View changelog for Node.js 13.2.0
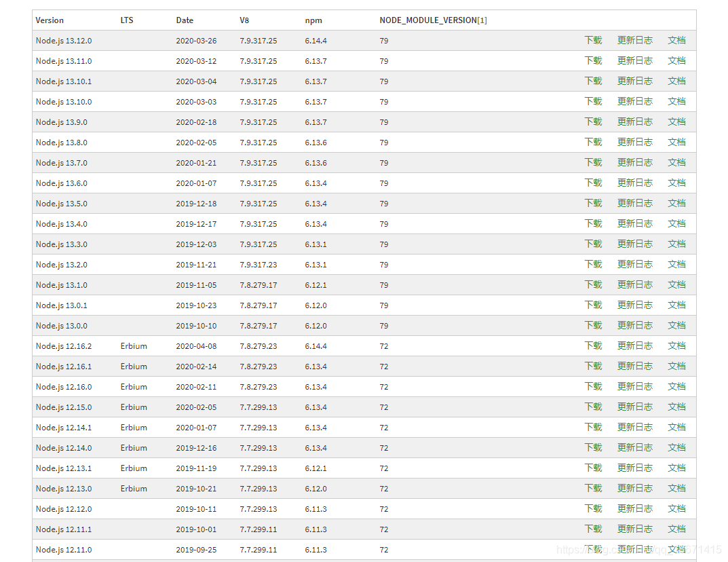The height and width of the screenshot is (562, 728). pos(634,264)
